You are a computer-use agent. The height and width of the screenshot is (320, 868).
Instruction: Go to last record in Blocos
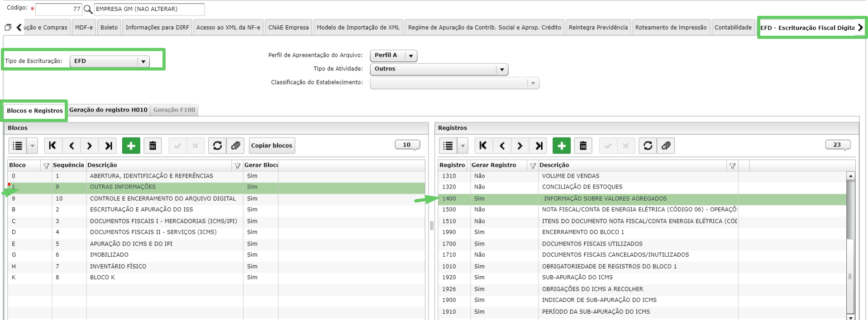point(108,146)
